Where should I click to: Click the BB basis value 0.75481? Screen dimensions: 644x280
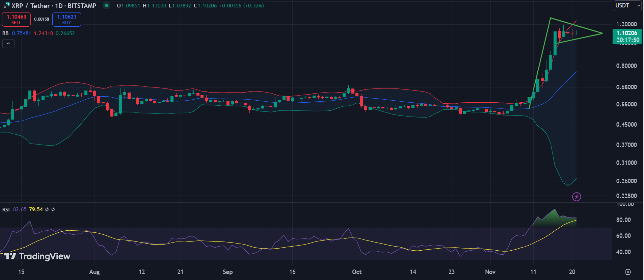22,33
